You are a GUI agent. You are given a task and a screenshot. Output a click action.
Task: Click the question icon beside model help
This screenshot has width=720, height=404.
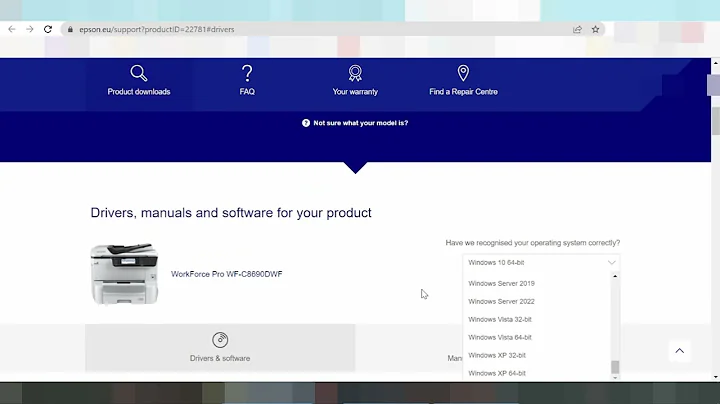(x=306, y=123)
